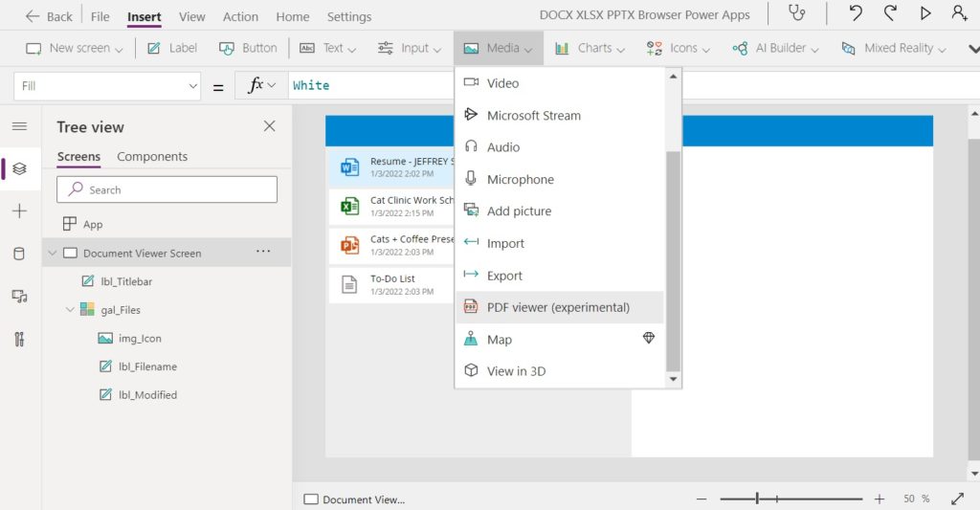Redo the last action
The width and height of the screenshot is (980, 510).
(890, 13)
